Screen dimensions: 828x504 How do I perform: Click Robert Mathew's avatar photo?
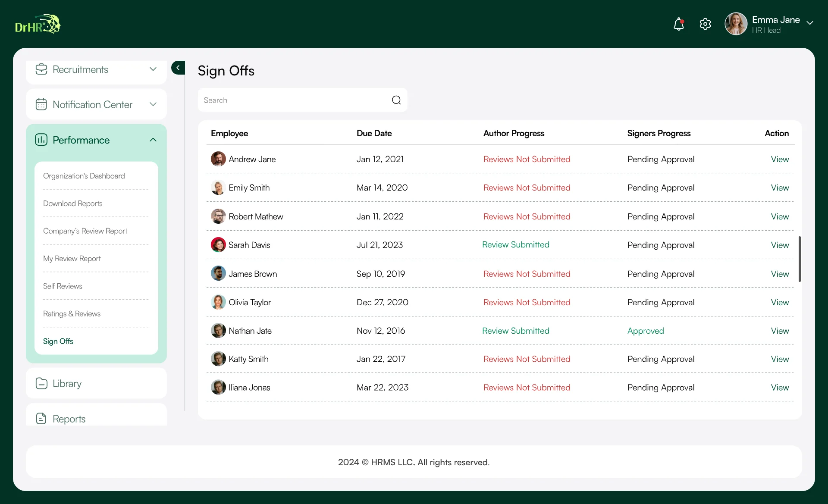(x=218, y=216)
